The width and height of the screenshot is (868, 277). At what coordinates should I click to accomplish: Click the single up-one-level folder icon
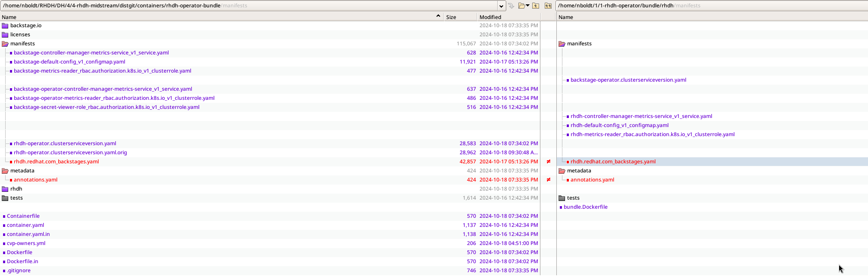pos(536,6)
